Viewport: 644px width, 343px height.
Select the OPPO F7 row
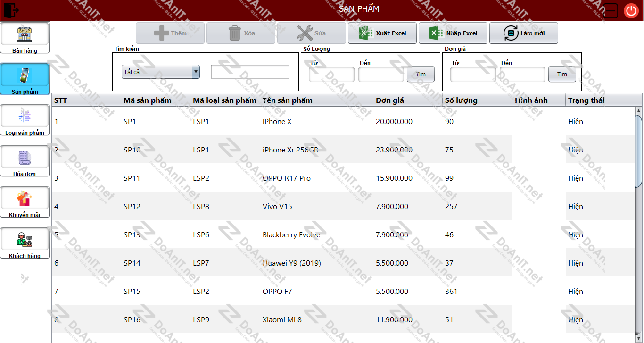(x=343, y=291)
